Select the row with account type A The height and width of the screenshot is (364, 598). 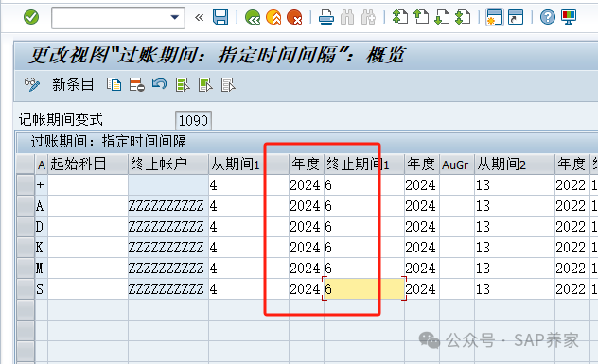pos(26,206)
